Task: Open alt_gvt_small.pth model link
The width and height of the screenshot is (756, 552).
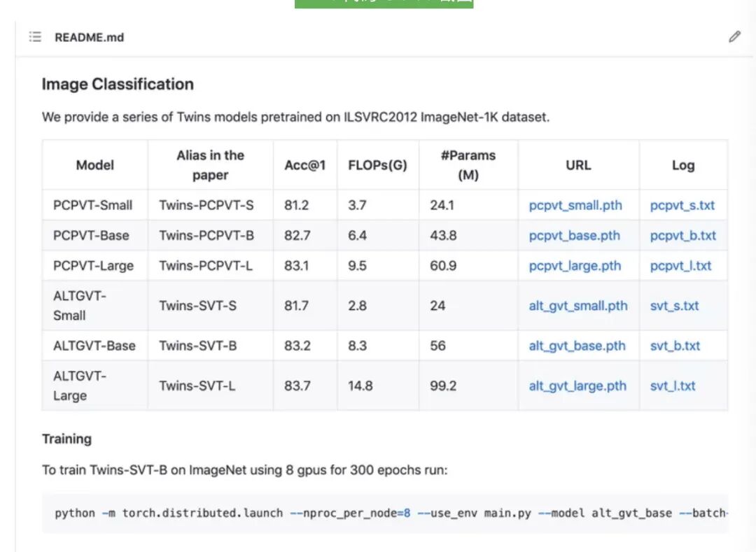Action: tap(578, 306)
